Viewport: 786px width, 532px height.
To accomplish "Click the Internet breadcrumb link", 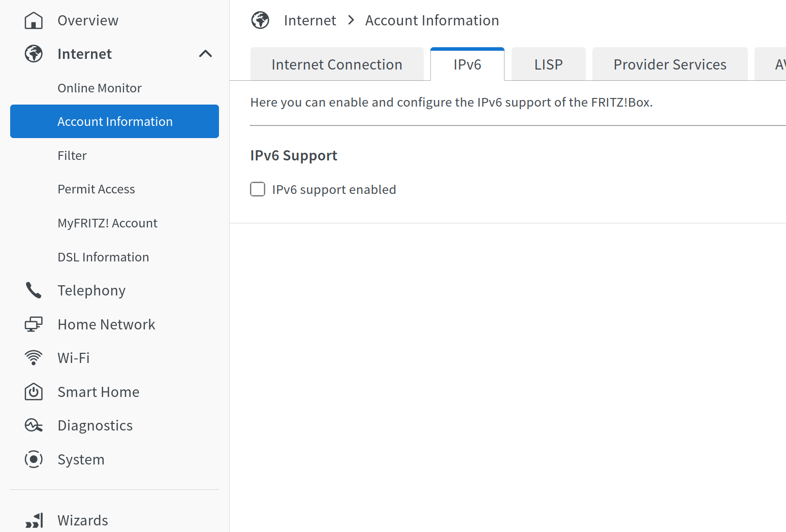I will coord(310,20).
